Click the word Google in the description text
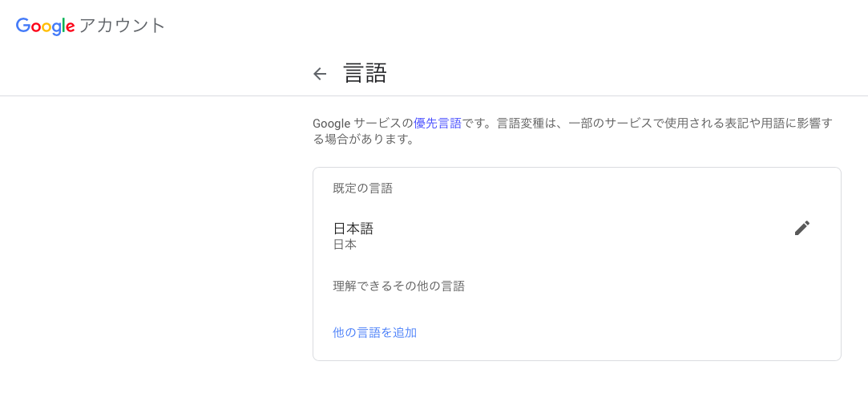The image size is (868, 398). (332, 124)
